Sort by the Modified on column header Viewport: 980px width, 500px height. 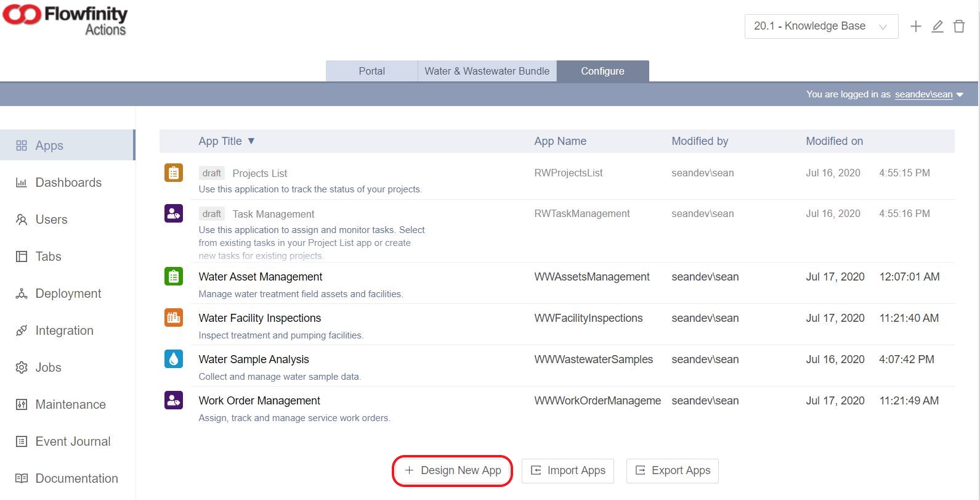click(834, 141)
